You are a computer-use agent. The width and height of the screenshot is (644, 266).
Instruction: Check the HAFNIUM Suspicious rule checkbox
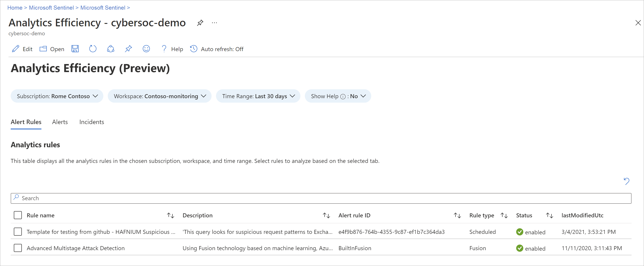18,232
